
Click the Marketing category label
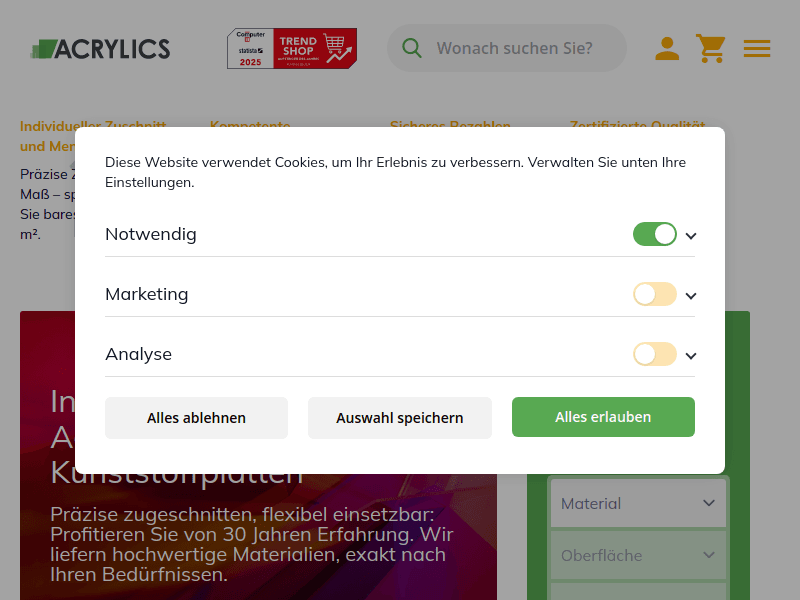click(x=147, y=294)
